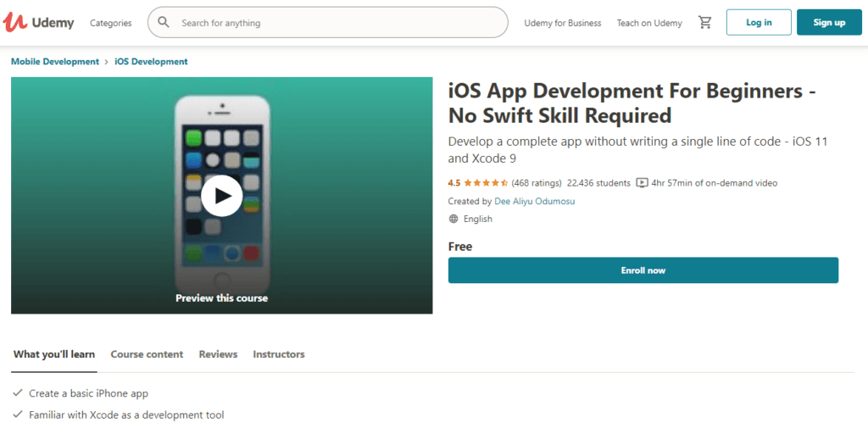The height and width of the screenshot is (423, 868).
Task: Switch to the Instructors tab
Action: tap(278, 354)
